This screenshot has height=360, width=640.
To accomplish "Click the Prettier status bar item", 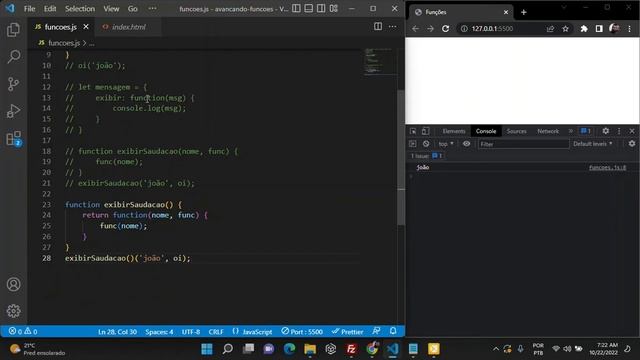I will pos(347,331).
